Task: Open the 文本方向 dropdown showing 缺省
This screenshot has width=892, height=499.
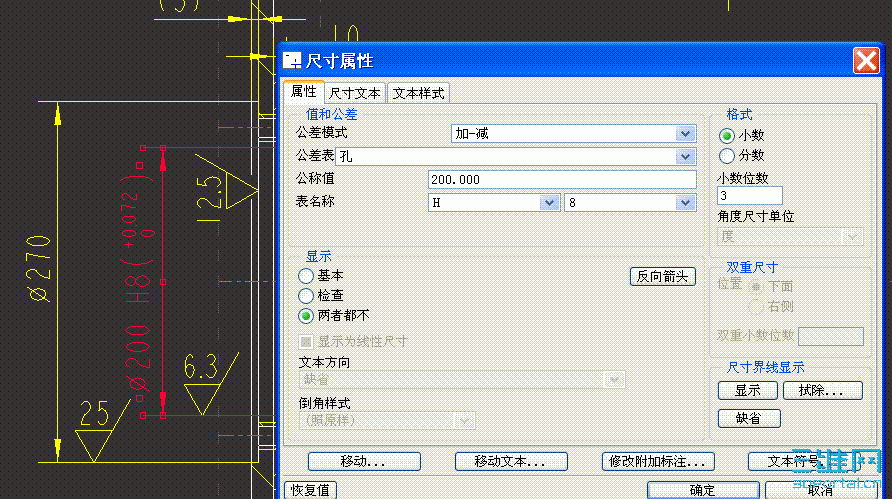Action: point(462,380)
